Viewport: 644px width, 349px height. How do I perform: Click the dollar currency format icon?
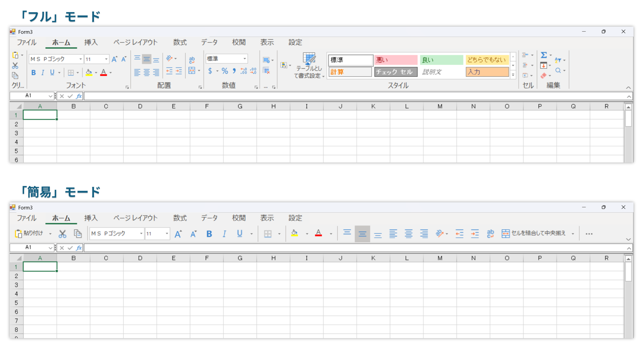point(210,71)
